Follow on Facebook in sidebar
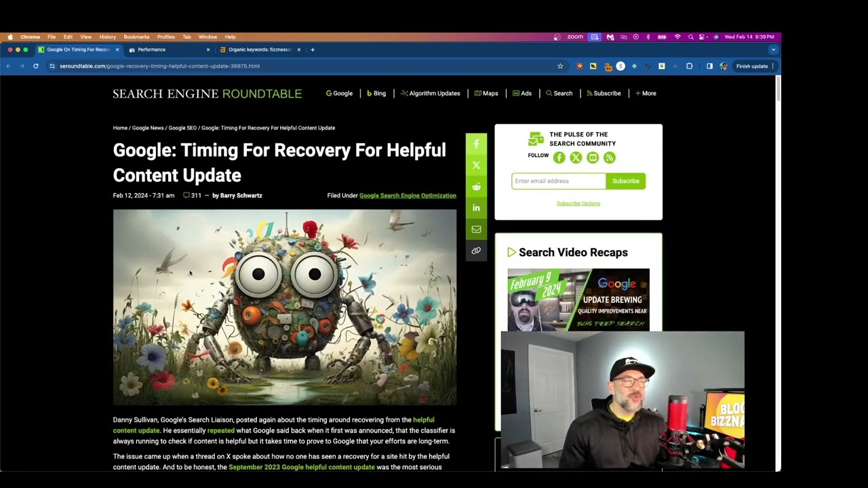Image resolution: width=868 pixels, height=488 pixels. pyautogui.click(x=559, y=157)
